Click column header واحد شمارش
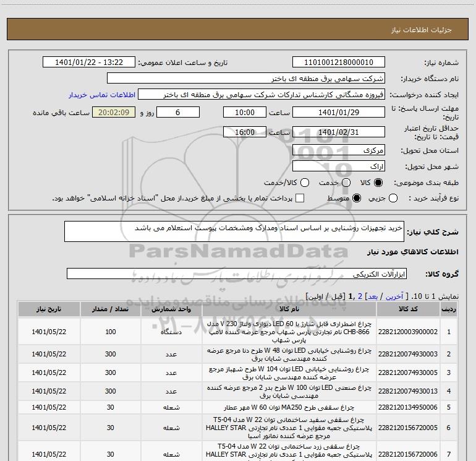This screenshot has width=476, height=461. tap(171, 309)
